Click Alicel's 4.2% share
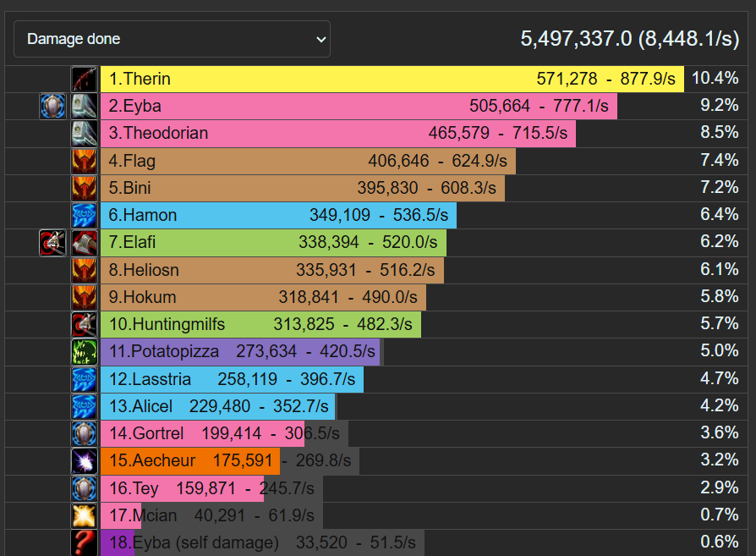 [x=720, y=405]
